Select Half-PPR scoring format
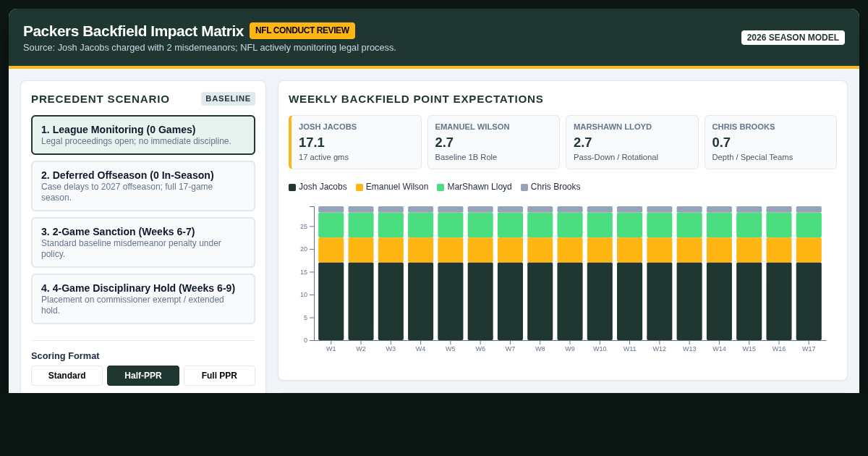Image resolution: width=868 pixels, height=456 pixels. 143,376
